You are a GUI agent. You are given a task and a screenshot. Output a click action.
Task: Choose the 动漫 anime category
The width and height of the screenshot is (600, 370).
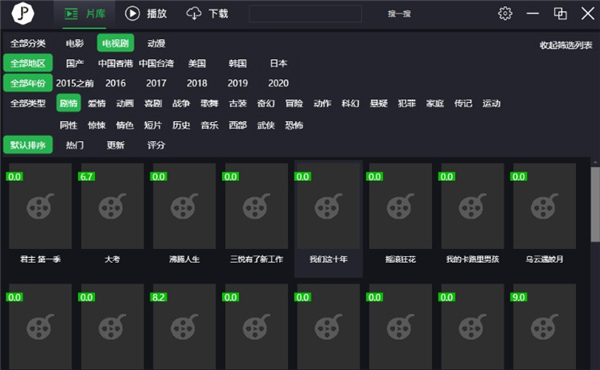click(x=156, y=43)
